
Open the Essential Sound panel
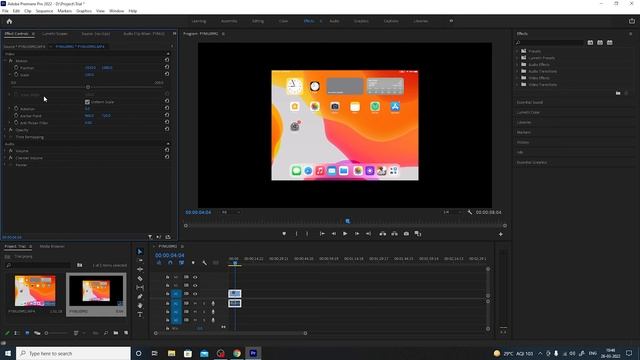click(530, 102)
